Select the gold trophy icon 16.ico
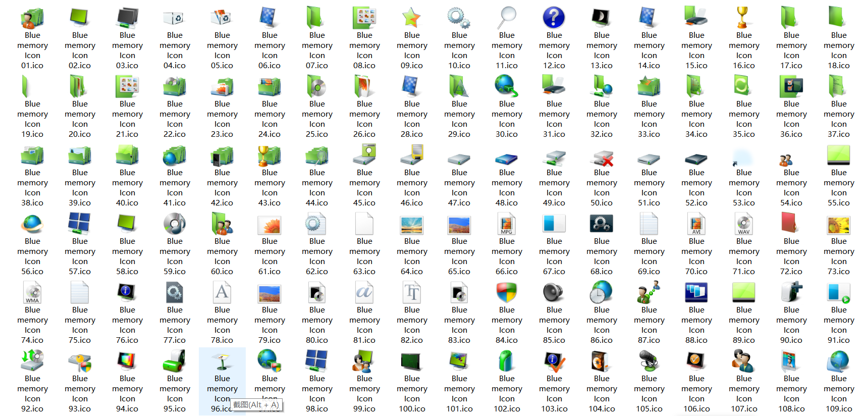868x416 pixels. point(743,18)
